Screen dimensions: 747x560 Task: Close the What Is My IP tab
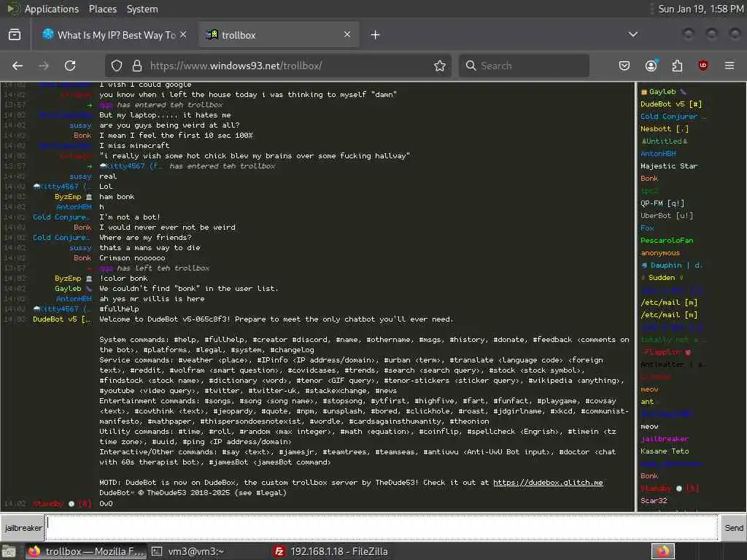coord(183,34)
